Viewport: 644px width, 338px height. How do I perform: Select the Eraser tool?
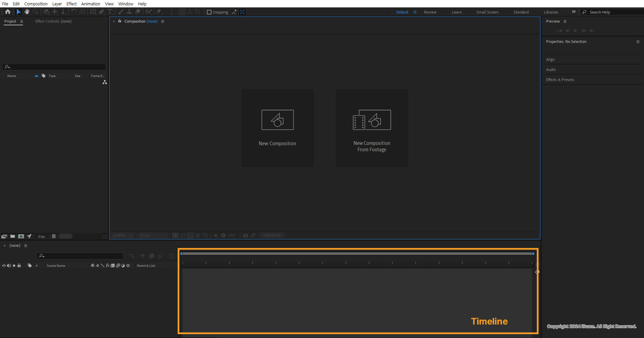(x=138, y=12)
